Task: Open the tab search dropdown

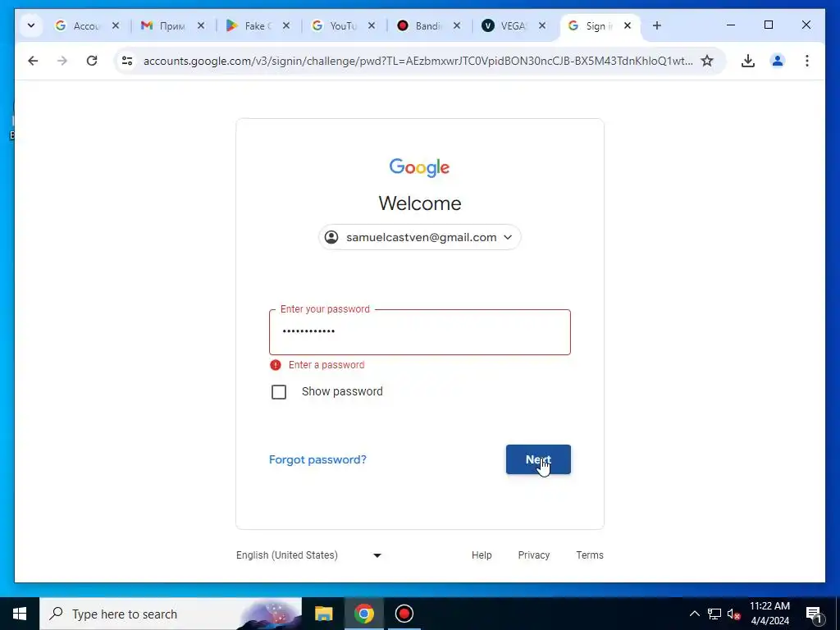Action: point(31,25)
